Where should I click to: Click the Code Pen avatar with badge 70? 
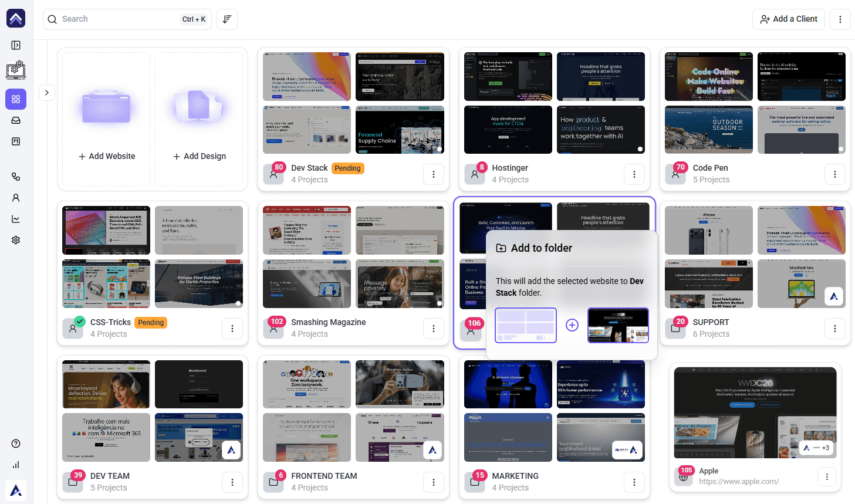tap(675, 174)
